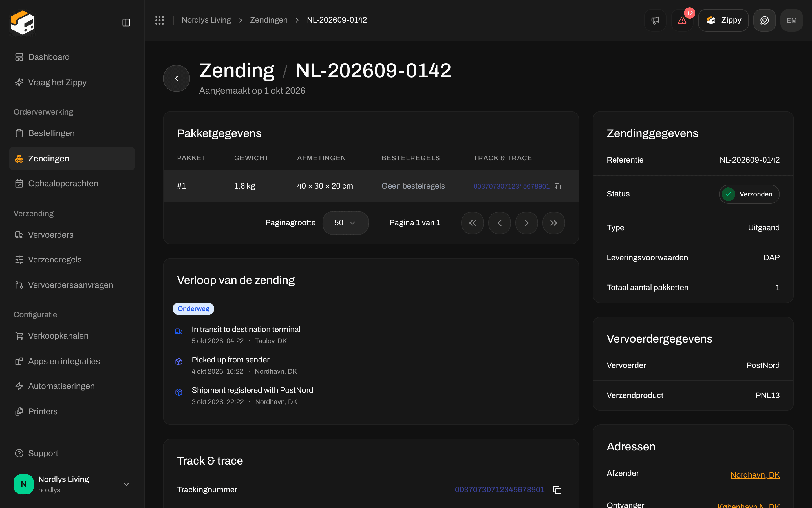This screenshot has width=812, height=508.
Task: Open Bestellingen in the sidebar
Action: pos(72,133)
